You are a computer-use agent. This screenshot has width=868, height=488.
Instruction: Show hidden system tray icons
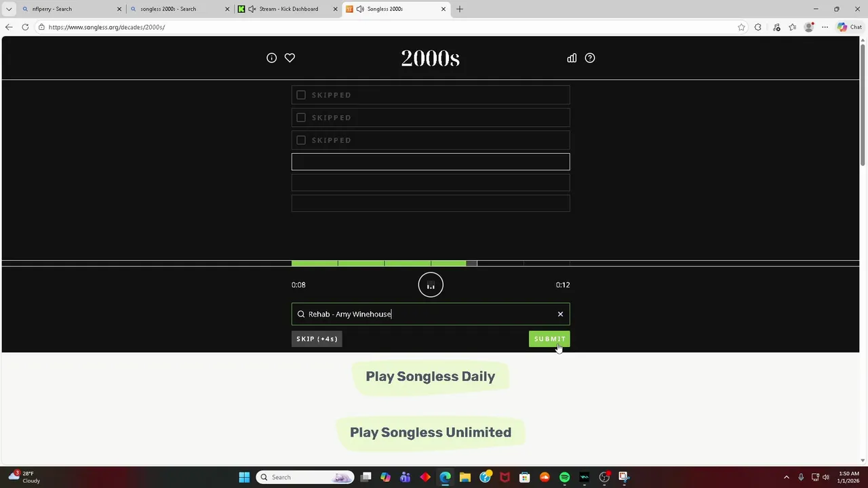click(787, 477)
